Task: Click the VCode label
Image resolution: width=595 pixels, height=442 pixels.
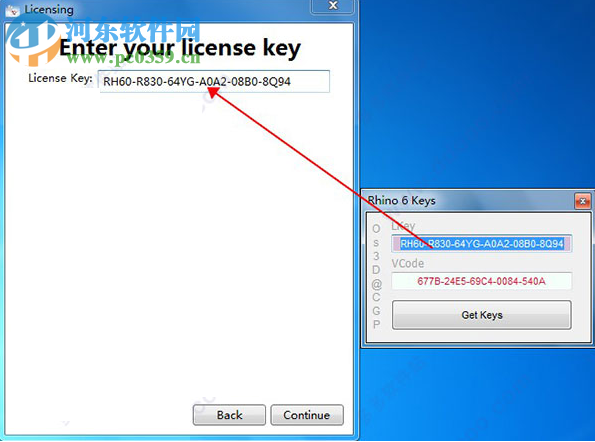Action: point(408,263)
